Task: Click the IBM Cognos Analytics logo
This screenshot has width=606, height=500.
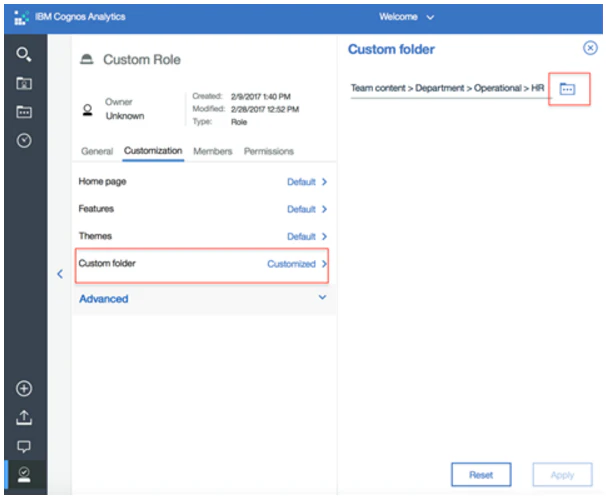Action: pos(21,17)
